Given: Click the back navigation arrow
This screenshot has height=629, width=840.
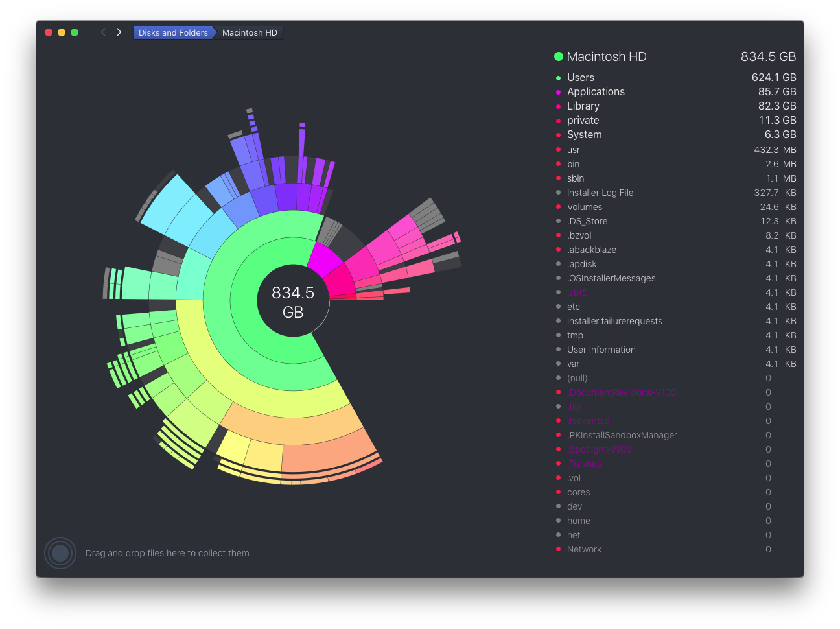Looking at the screenshot, I should pyautogui.click(x=103, y=32).
